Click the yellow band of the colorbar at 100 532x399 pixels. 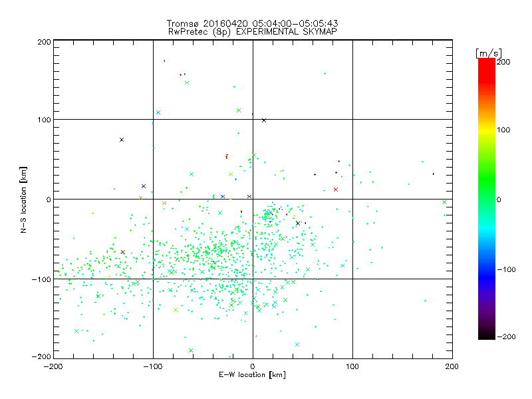(x=487, y=130)
